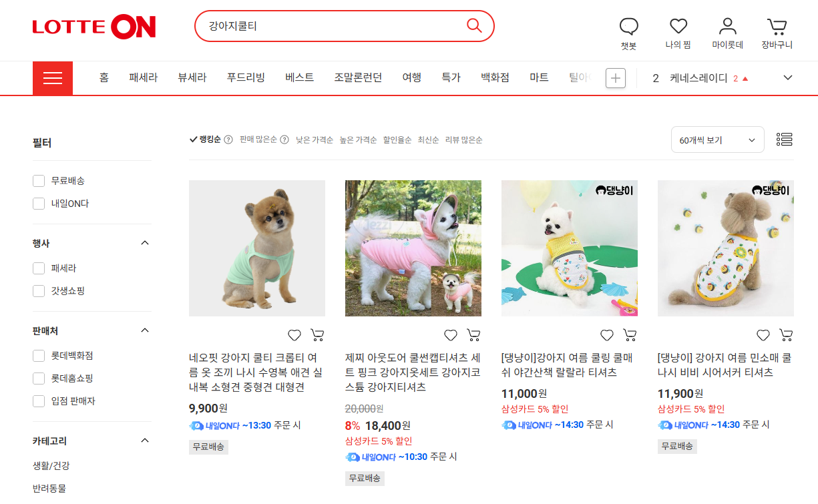Screen dimensions: 818x504
Task: Favorite the pink hooded dog shirt product
Action: point(451,334)
